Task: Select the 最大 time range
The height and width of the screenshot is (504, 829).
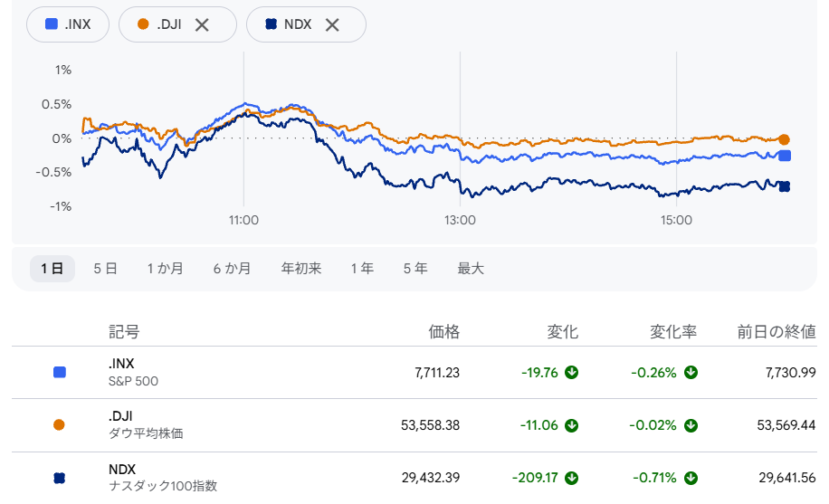Action: tap(471, 269)
